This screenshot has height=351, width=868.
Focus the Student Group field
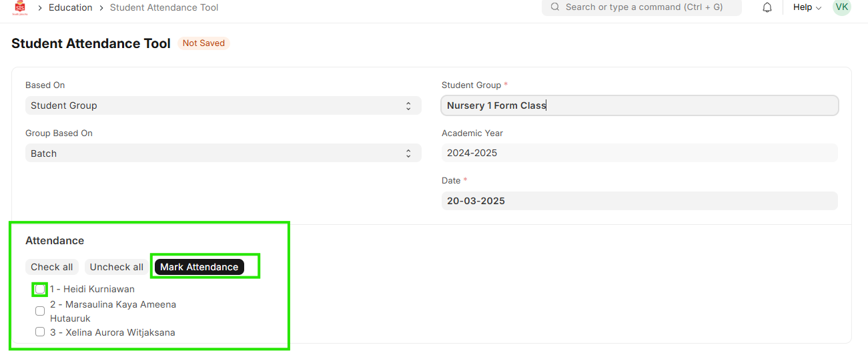pos(639,105)
